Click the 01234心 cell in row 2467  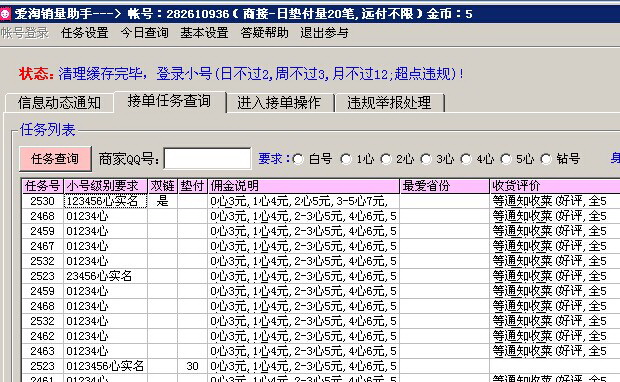[x=106, y=246]
